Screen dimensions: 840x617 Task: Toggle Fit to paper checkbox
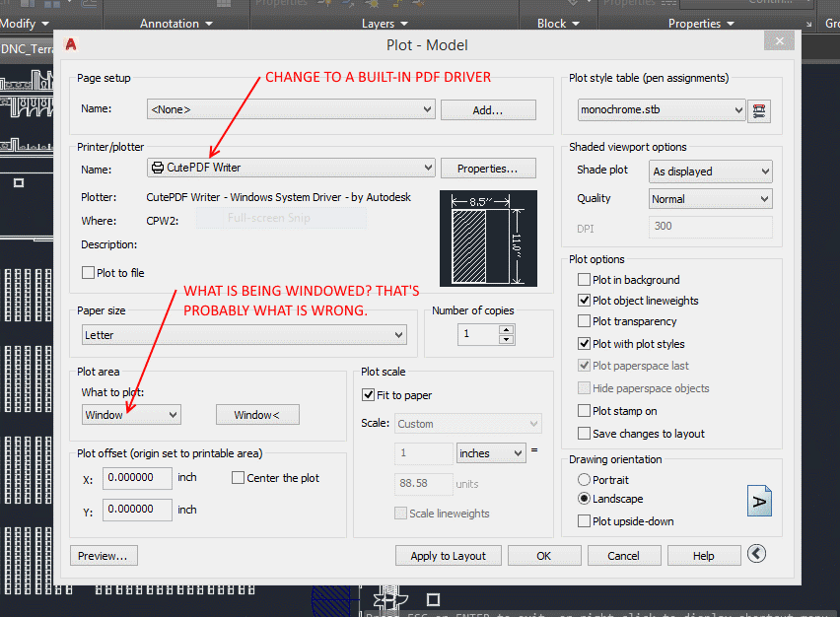(368, 395)
